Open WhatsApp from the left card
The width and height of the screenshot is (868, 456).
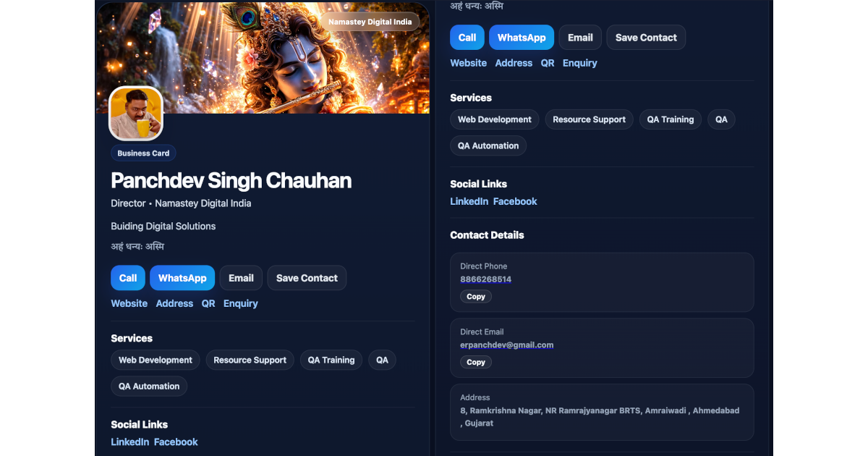[x=182, y=278]
